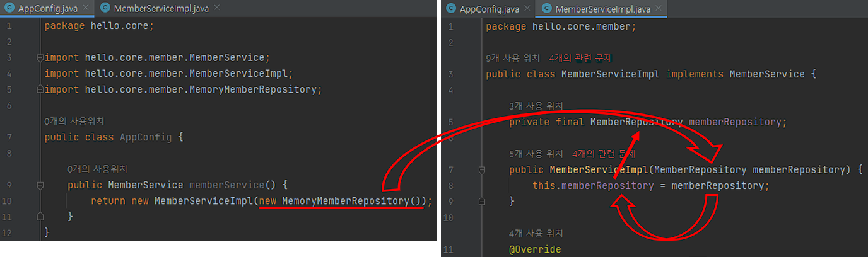This screenshot has height=257, width=868.
Task: Click line number 12 in left editor gutter
Action: click(8, 233)
